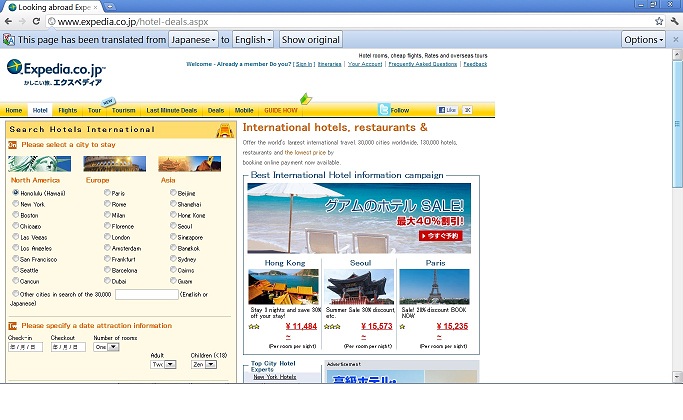
Task: Click the vertical scrollbar thumb
Action: (677, 124)
